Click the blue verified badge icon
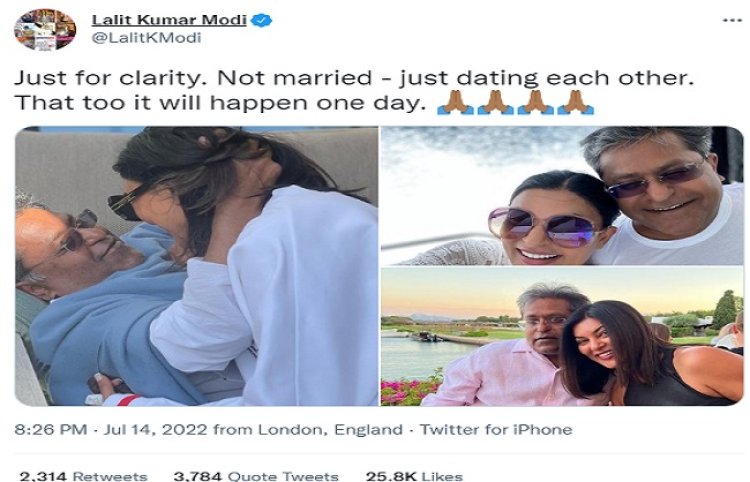Screen dimensions: 750x482 click(x=261, y=20)
